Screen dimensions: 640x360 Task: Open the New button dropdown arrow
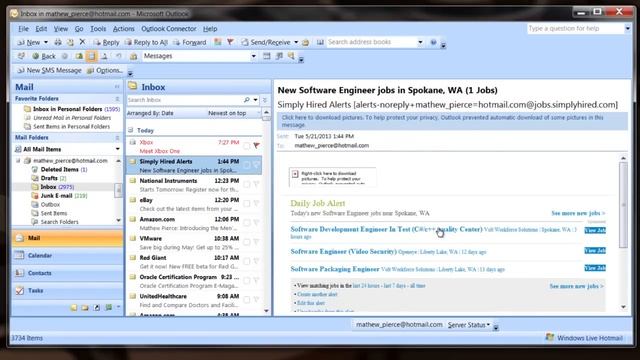coord(46,42)
